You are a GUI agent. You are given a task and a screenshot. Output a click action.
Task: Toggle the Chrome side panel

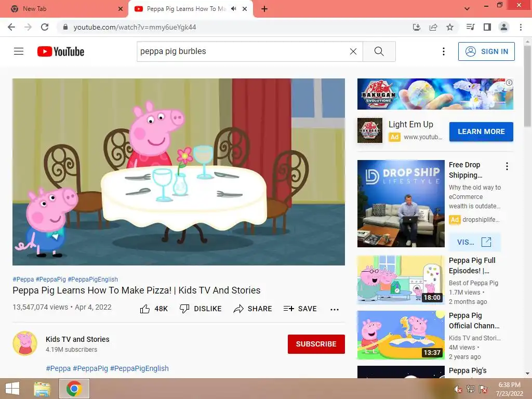tap(487, 27)
